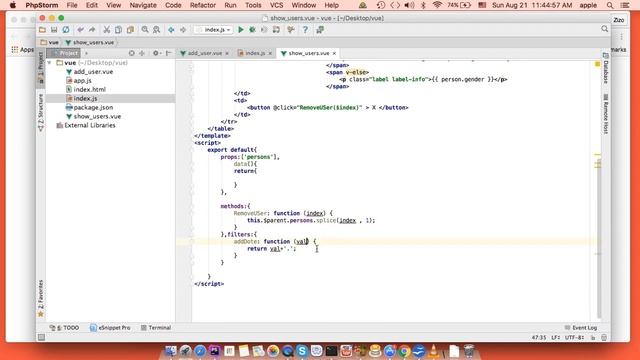This screenshot has width=640, height=360.
Task: Click the Collapse All icon in Project panel
Action: [142, 53]
